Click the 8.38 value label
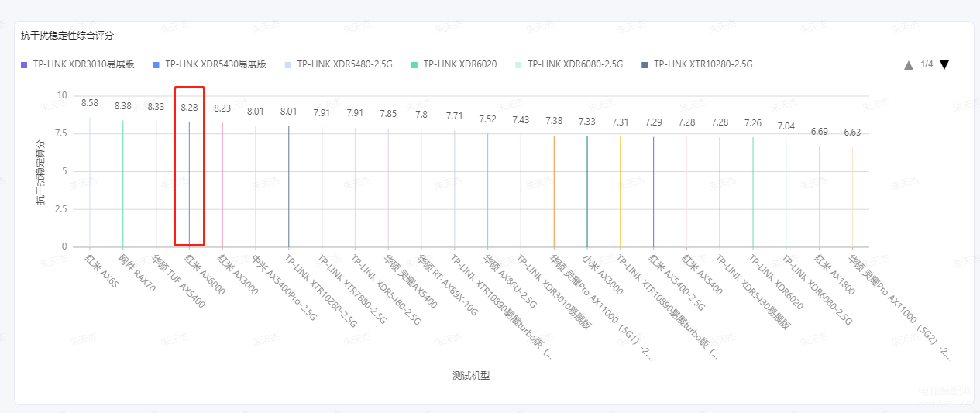Screen dimensions: 980x413 pos(123,105)
